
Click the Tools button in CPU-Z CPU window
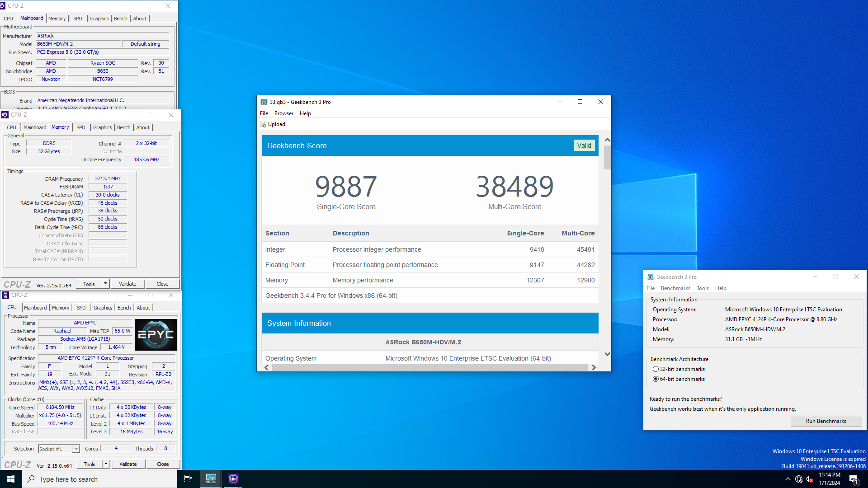90,464
